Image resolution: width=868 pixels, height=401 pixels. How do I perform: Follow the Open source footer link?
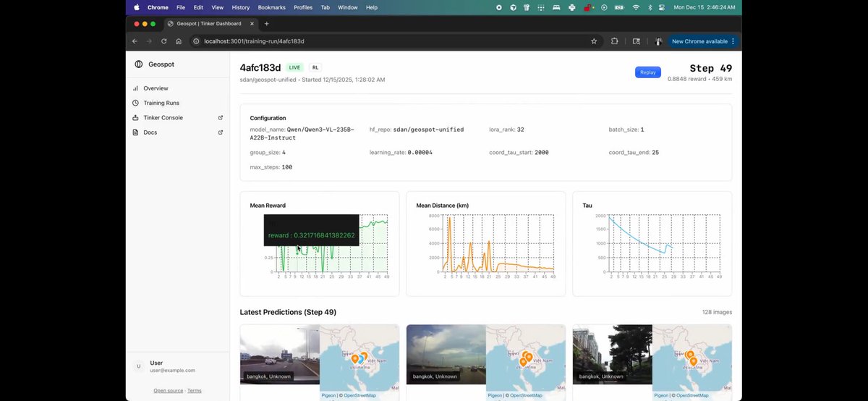point(168,391)
